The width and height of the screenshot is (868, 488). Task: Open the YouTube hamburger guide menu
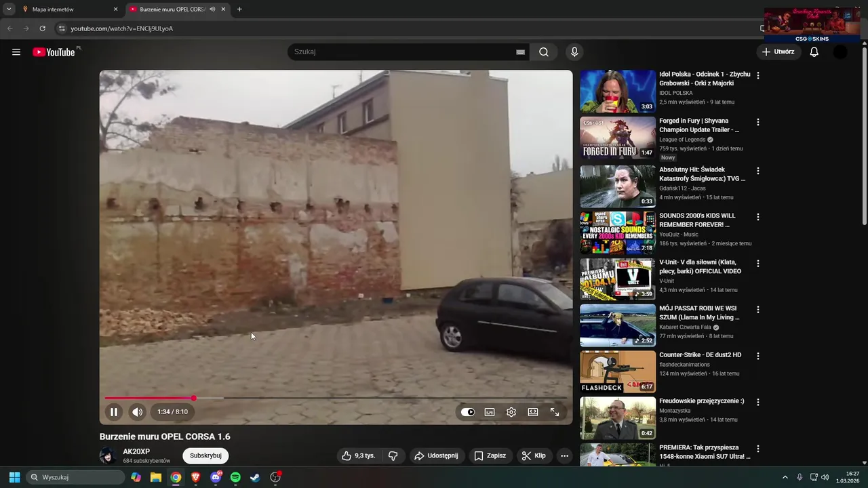(16, 52)
